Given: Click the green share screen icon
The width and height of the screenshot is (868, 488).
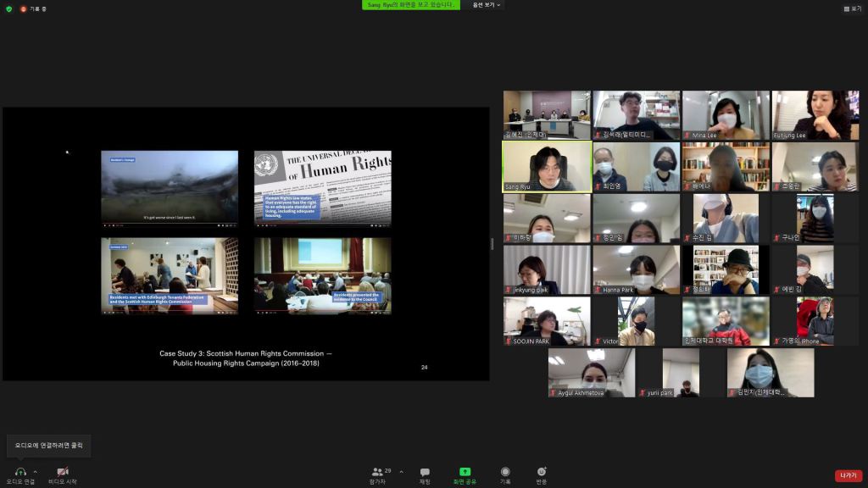Looking at the screenshot, I should pyautogui.click(x=465, y=472).
